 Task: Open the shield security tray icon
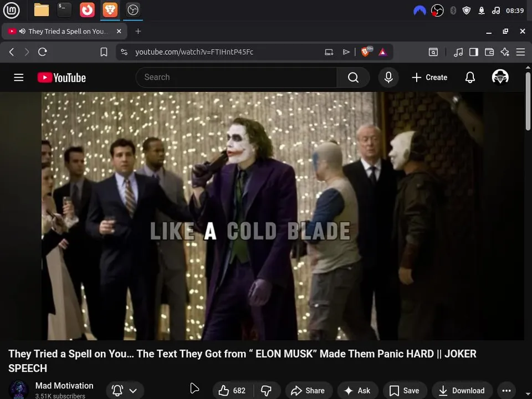467,11
